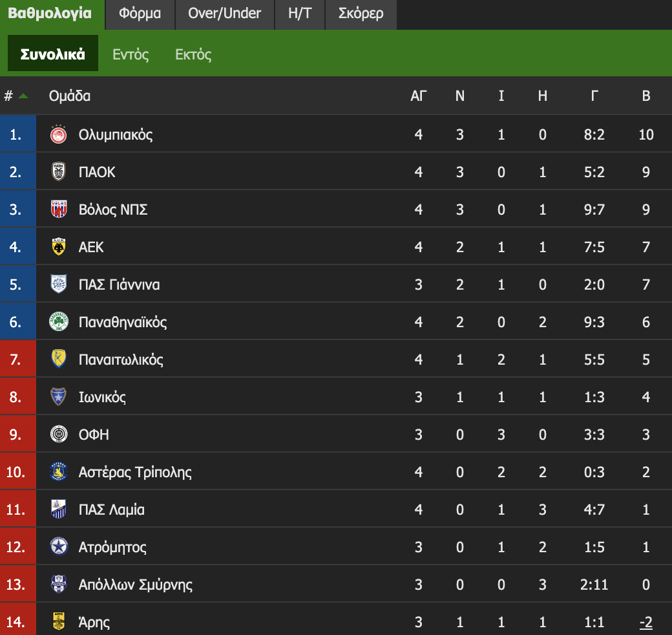Click the Παναθηναϊκός green shamrock logo
The image size is (672, 635).
(x=59, y=322)
